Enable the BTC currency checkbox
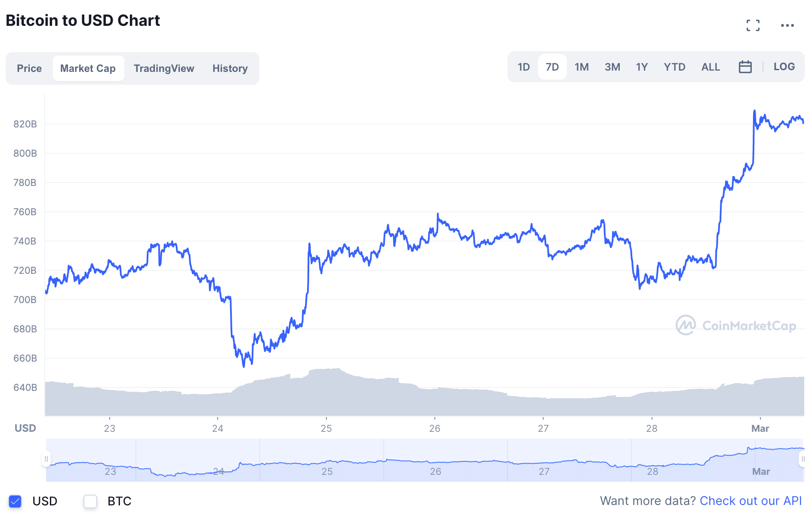This screenshot has height=514, width=812. point(90,501)
